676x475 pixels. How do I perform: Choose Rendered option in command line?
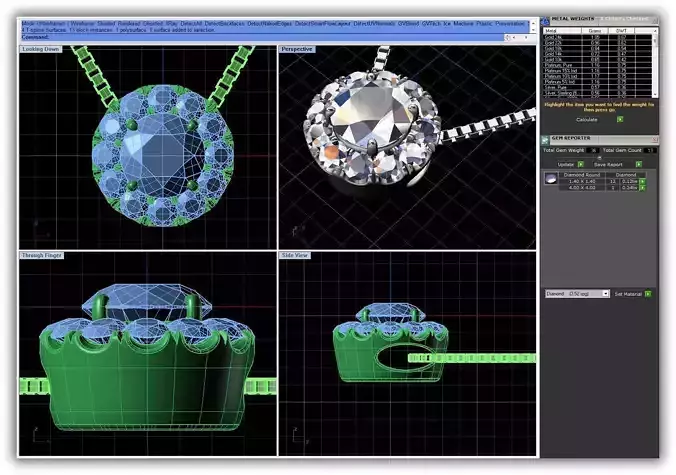[x=129, y=24]
